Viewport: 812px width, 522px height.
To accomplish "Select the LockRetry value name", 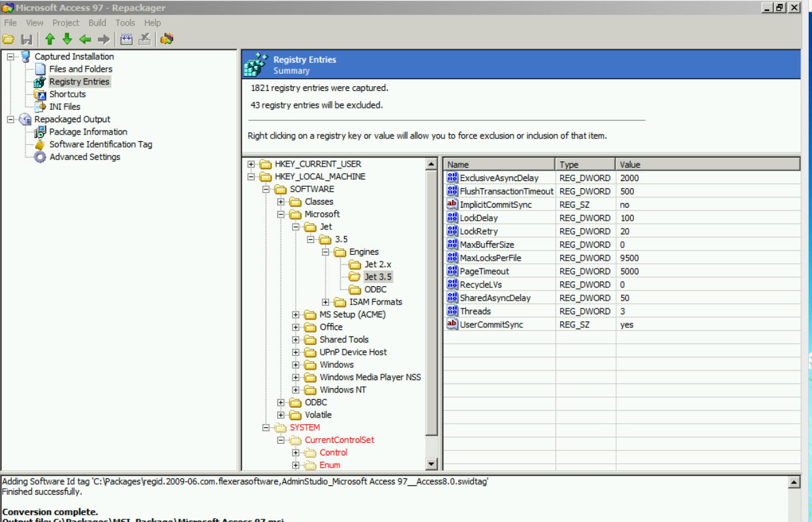I will coord(478,231).
